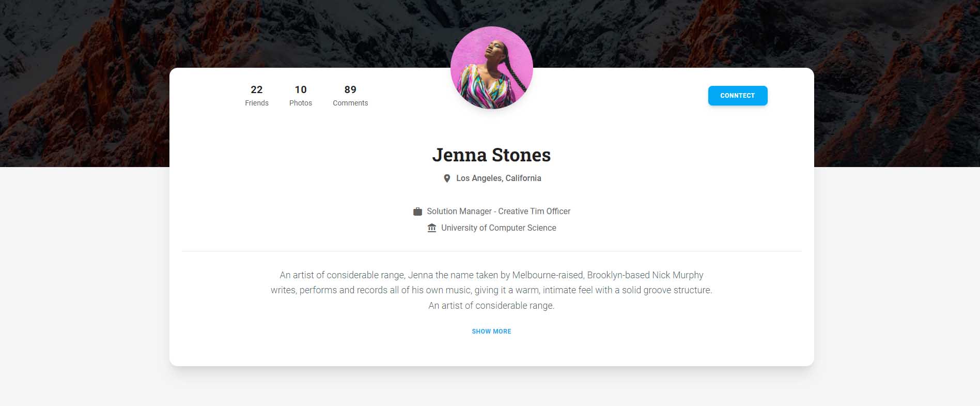This screenshot has height=406, width=980.
Task: Click the bio paragraph's first line
Action: point(491,275)
